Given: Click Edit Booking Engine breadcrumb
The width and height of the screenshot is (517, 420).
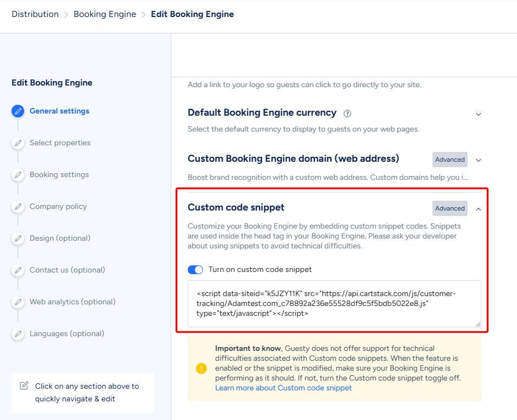Looking at the screenshot, I should pos(192,14).
